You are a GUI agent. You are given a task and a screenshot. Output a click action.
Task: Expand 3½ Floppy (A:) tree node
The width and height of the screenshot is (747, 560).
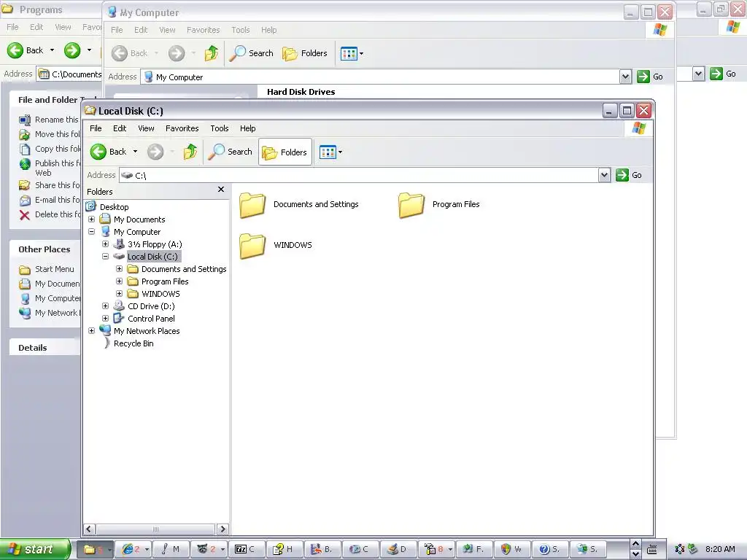[105, 244]
